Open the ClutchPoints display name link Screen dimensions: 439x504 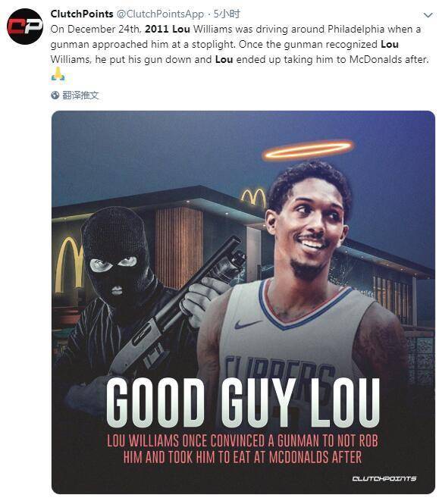pos(82,14)
